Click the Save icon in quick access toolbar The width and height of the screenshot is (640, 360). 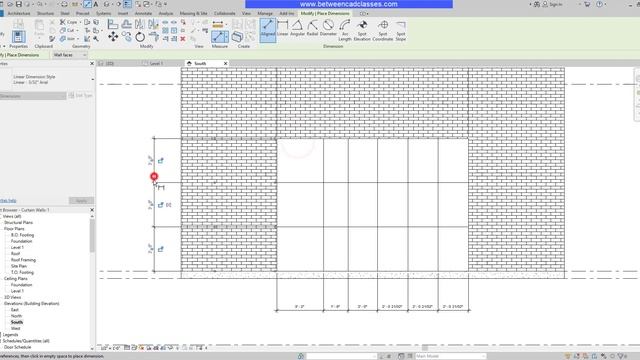[19, 4]
